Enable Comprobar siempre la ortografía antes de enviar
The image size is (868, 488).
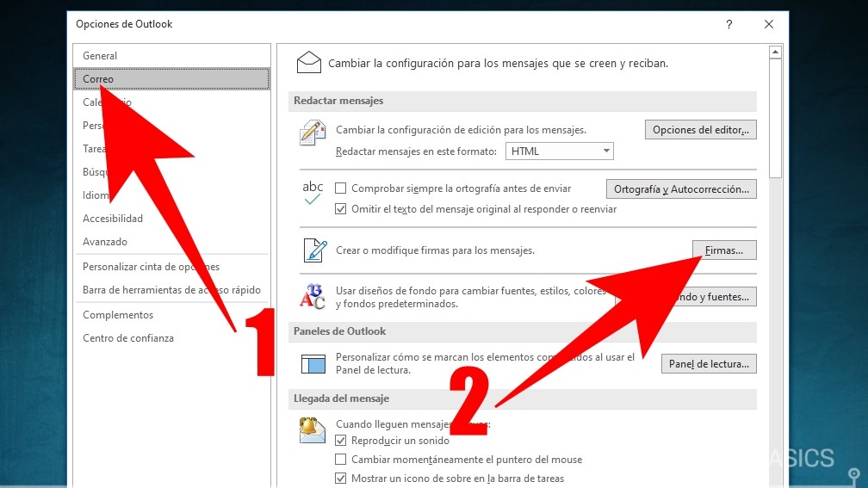tap(340, 188)
